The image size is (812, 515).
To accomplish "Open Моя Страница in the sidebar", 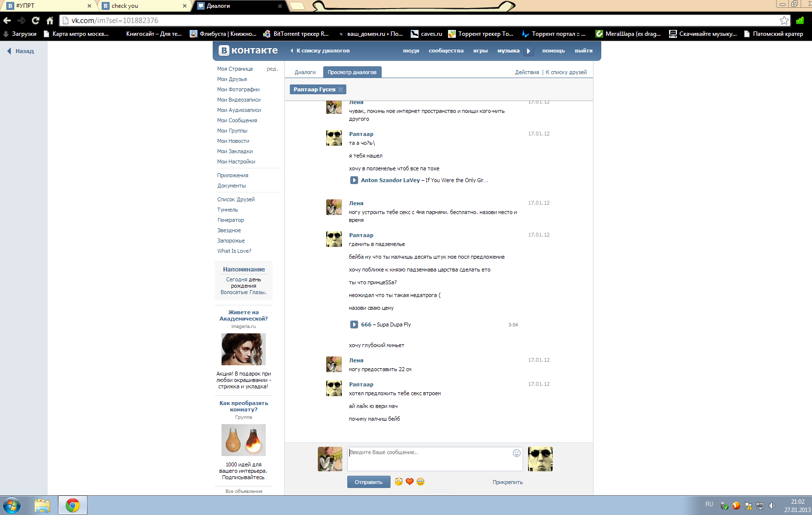I will point(235,69).
